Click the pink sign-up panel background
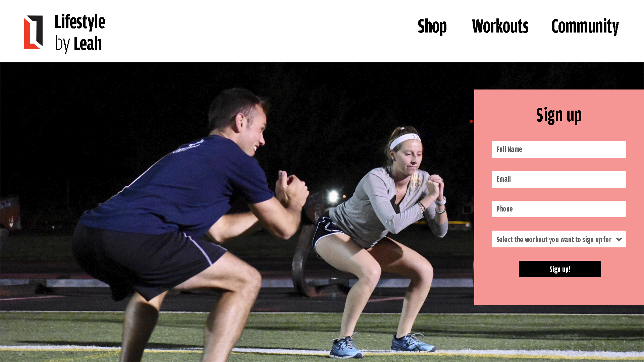The image size is (644, 362). point(559,292)
